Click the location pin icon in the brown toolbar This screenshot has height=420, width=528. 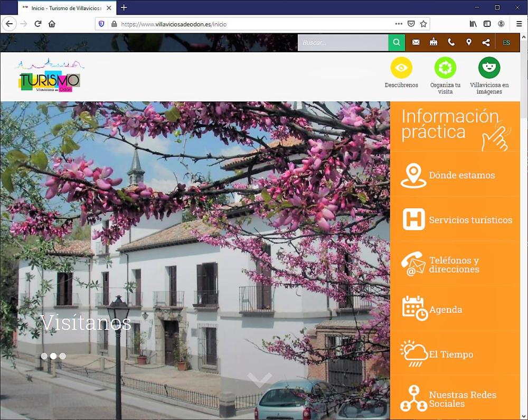469,42
